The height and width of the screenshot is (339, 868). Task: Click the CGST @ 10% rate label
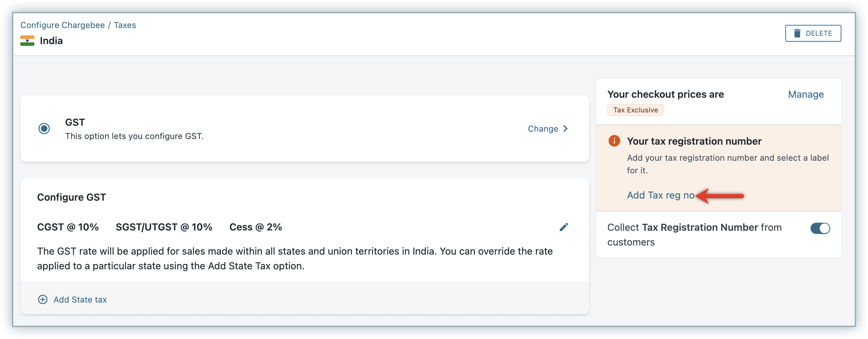click(68, 227)
